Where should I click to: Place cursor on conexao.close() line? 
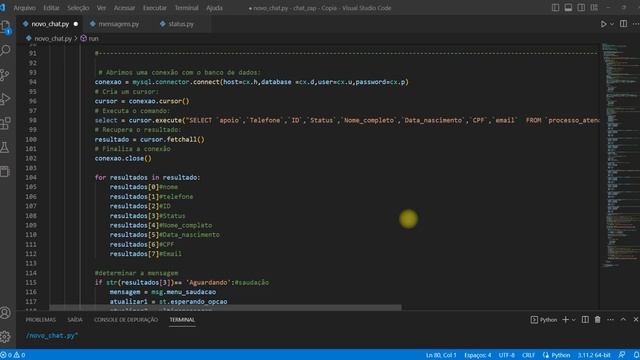pyautogui.click(x=123, y=158)
